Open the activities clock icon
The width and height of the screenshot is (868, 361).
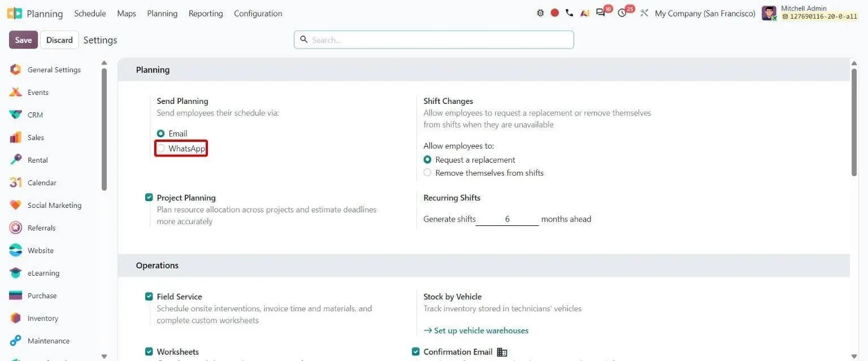tap(622, 13)
